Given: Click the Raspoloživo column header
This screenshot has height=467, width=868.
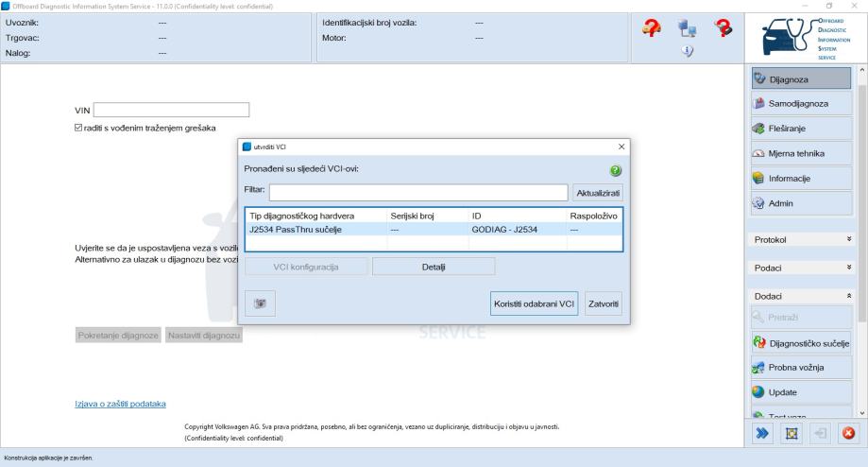Looking at the screenshot, I should (x=594, y=216).
